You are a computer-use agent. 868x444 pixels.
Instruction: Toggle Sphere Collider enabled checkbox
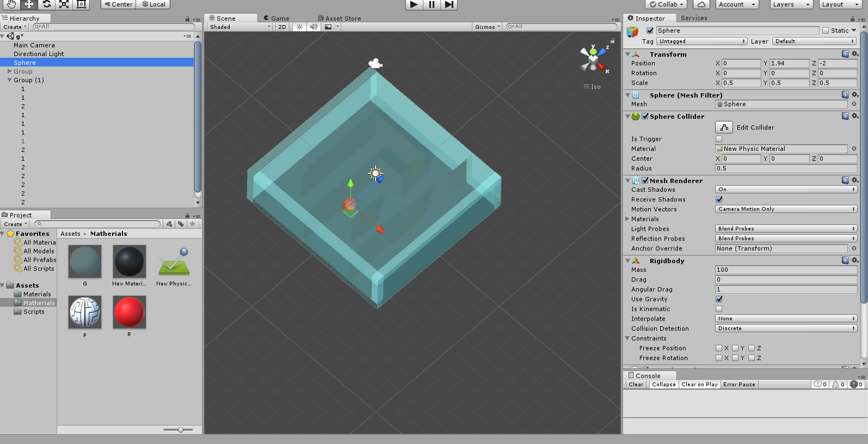click(x=645, y=116)
